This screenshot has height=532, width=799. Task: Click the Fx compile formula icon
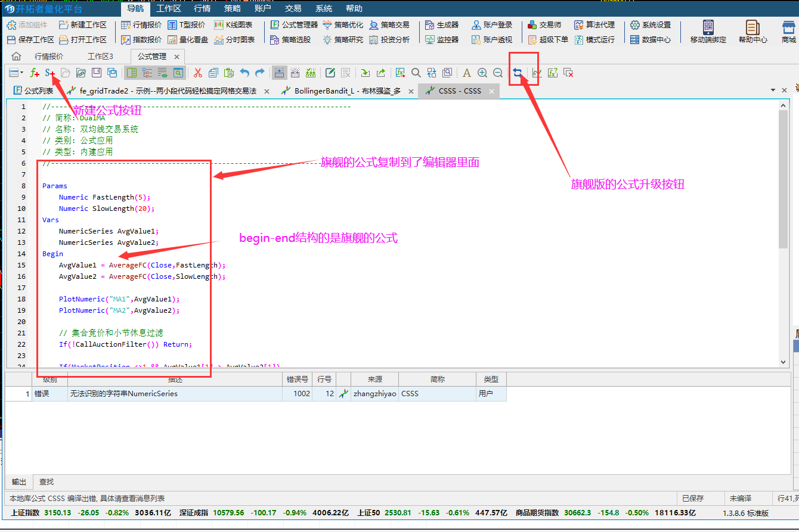pyautogui.click(x=401, y=73)
